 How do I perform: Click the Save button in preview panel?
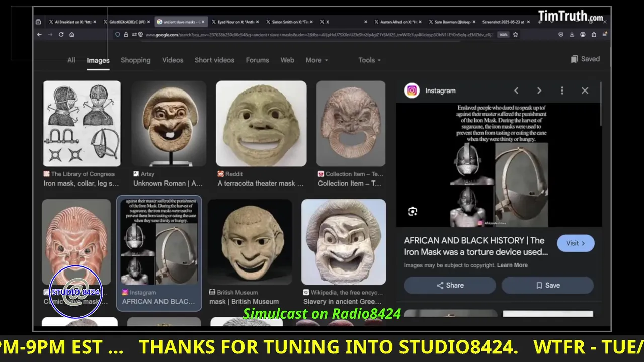(x=547, y=285)
